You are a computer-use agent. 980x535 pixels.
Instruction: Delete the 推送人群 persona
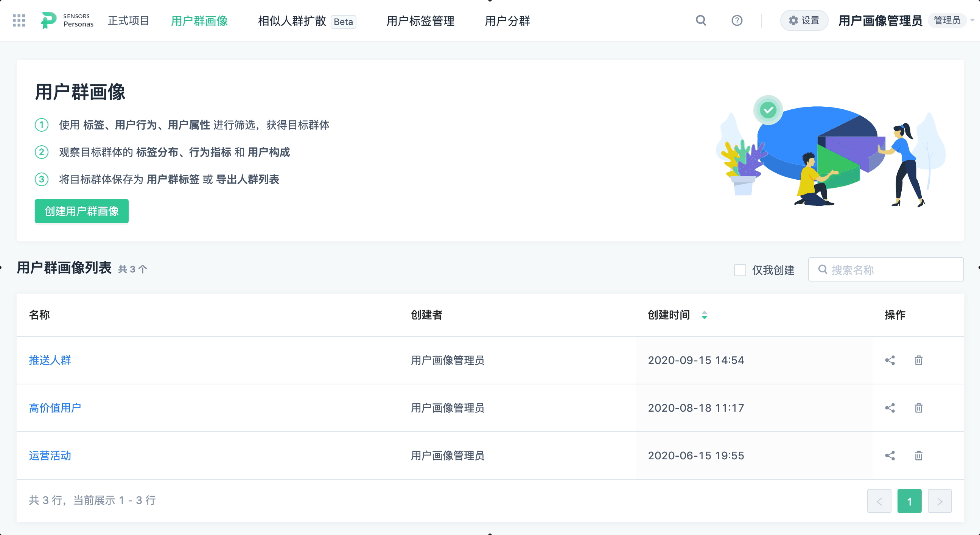(918, 360)
